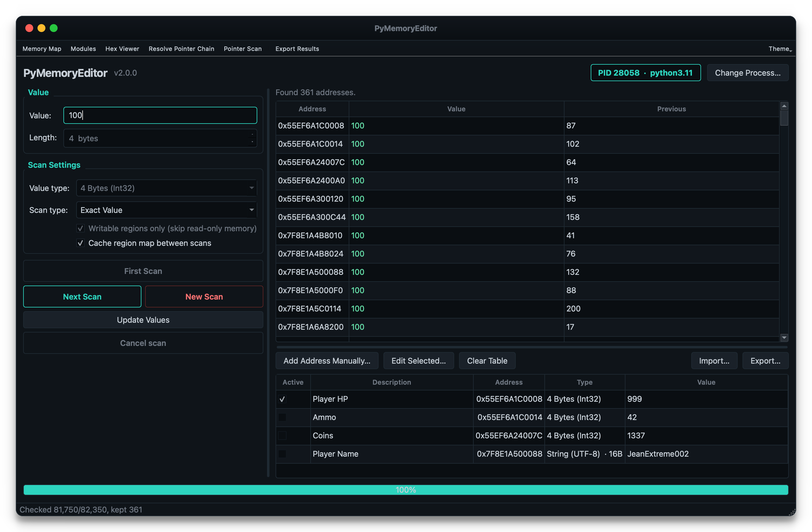Click the Type column header

[x=584, y=382]
